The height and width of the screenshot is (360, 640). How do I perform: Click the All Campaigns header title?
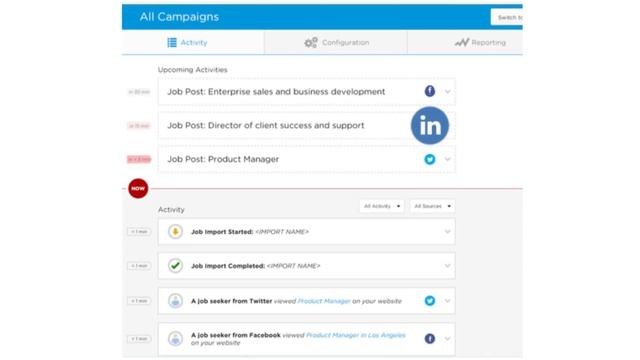179,17
